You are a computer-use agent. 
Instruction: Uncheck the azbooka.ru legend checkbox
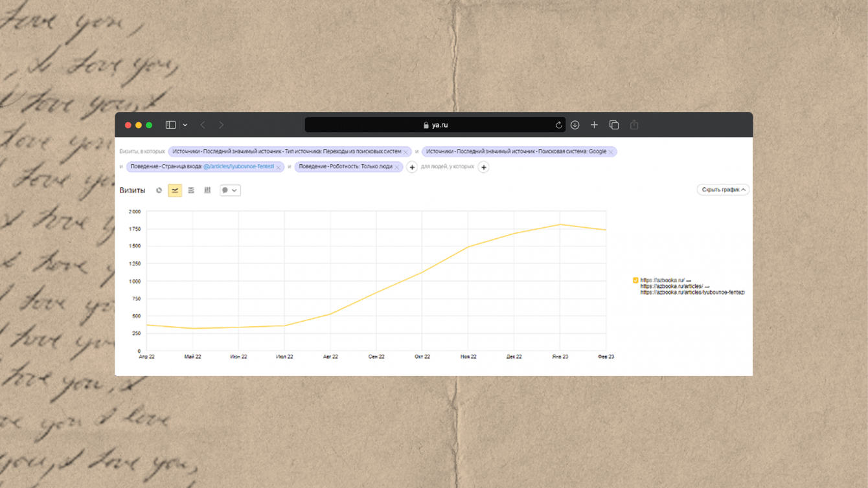pos(635,280)
